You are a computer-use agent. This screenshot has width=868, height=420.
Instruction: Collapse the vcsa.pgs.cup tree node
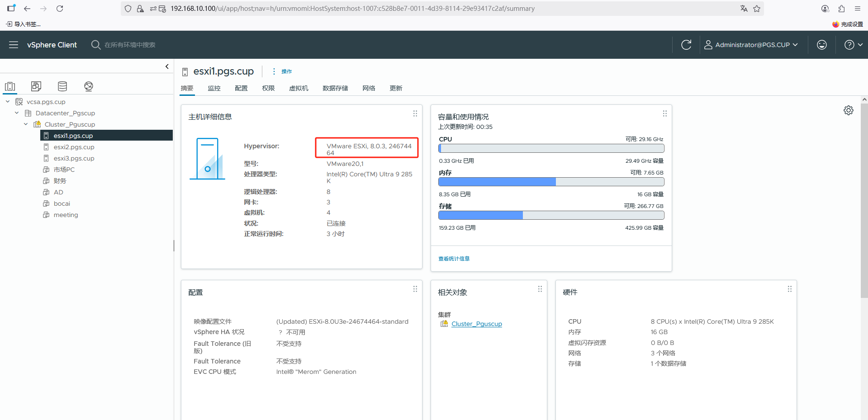8,102
